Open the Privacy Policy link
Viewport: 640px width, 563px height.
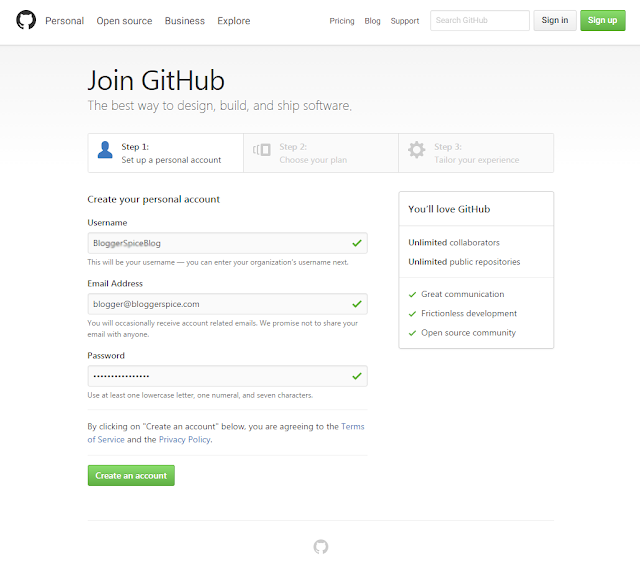[185, 440]
